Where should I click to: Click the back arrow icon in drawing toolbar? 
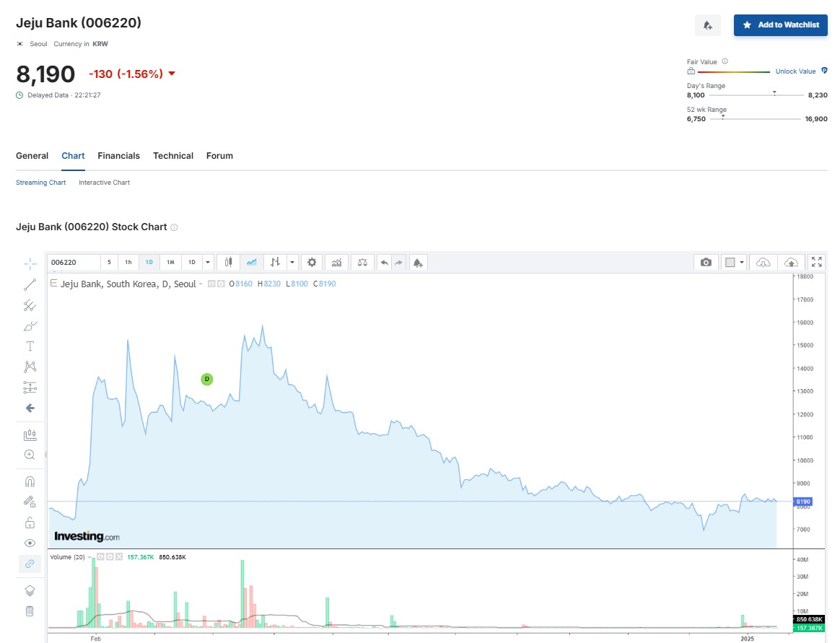[30, 408]
